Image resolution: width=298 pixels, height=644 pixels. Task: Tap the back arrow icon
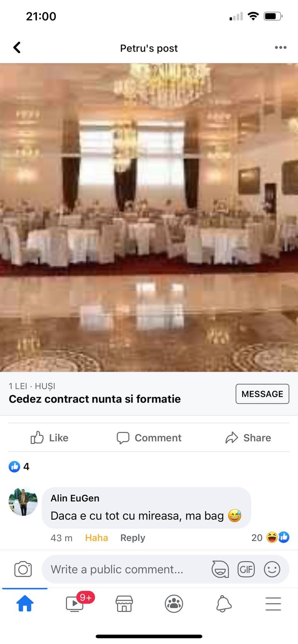point(17,48)
